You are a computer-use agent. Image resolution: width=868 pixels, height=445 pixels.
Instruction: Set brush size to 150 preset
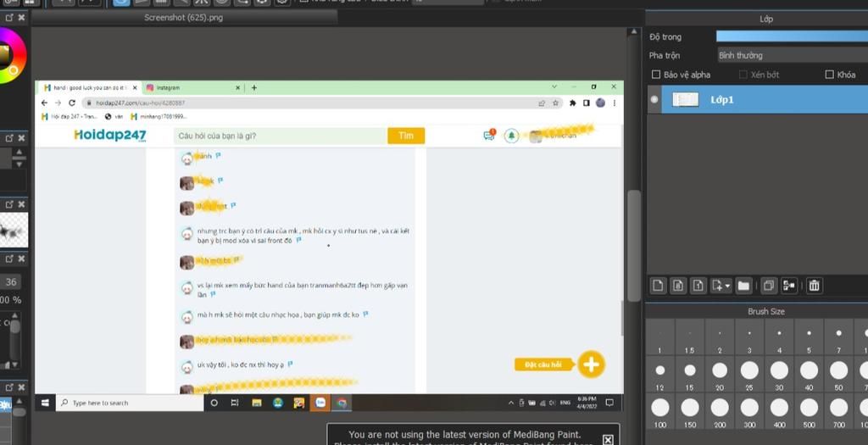pos(690,412)
